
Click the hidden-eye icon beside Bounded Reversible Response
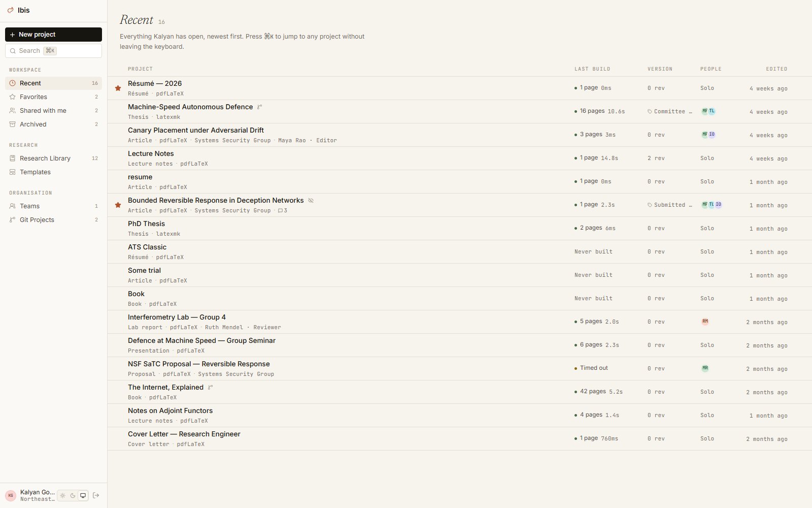tap(311, 201)
